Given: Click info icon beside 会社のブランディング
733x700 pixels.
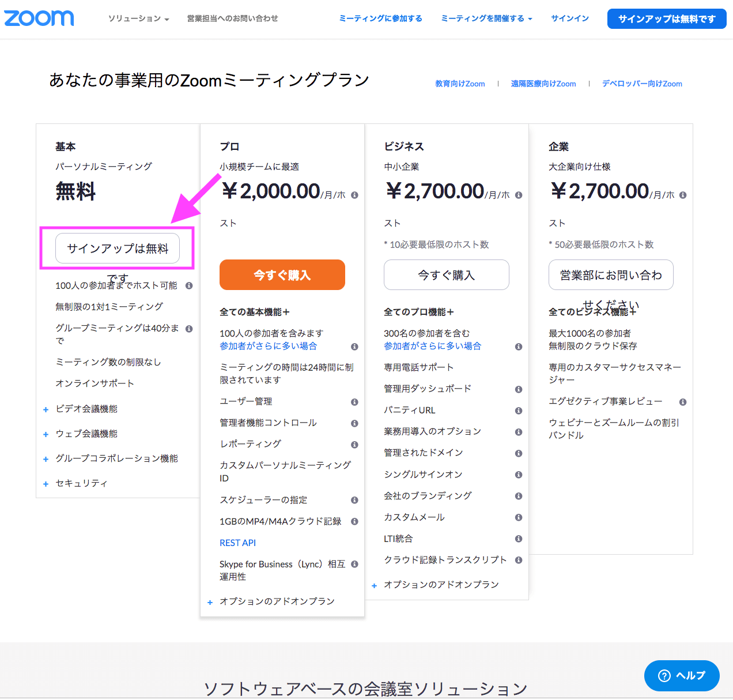Looking at the screenshot, I should (519, 496).
